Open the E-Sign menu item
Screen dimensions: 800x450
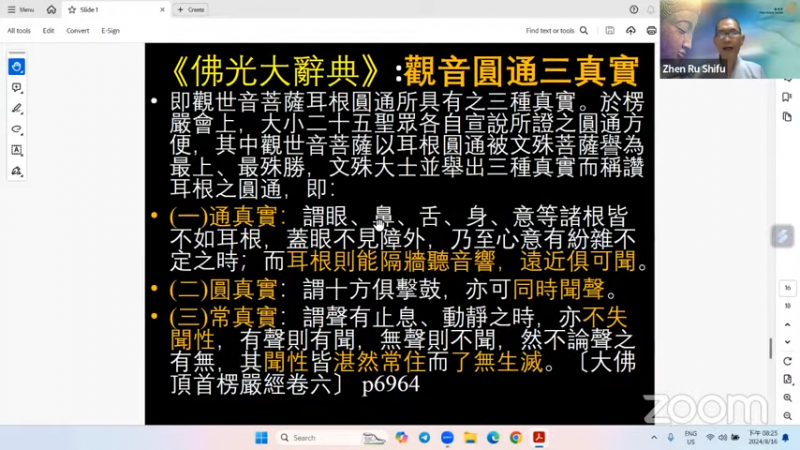[x=110, y=31]
